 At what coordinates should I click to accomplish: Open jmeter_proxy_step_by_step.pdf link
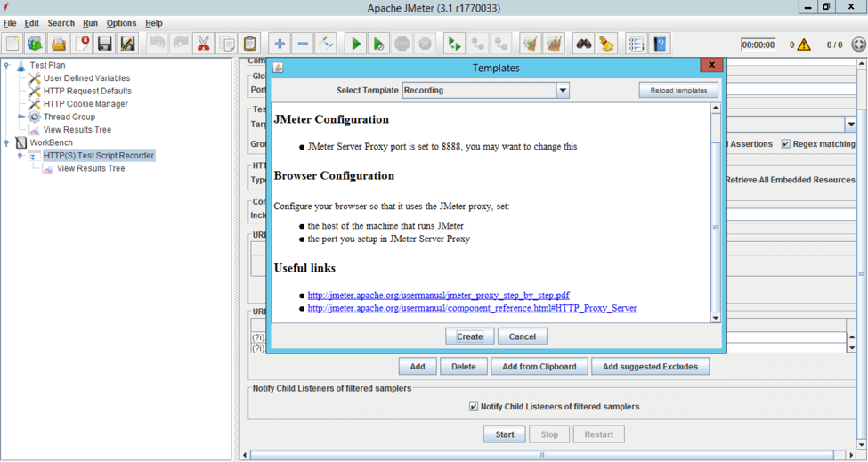point(438,296)
